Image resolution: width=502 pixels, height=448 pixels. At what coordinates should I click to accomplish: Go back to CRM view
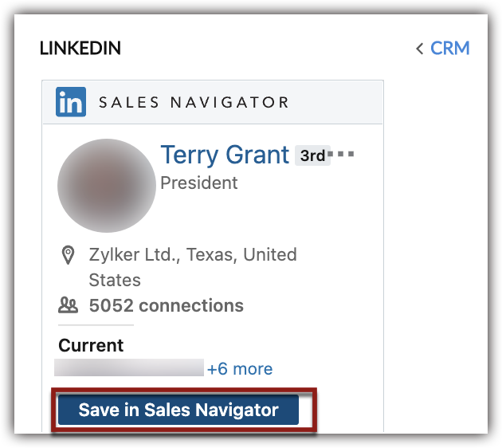(x=449, y=48)
